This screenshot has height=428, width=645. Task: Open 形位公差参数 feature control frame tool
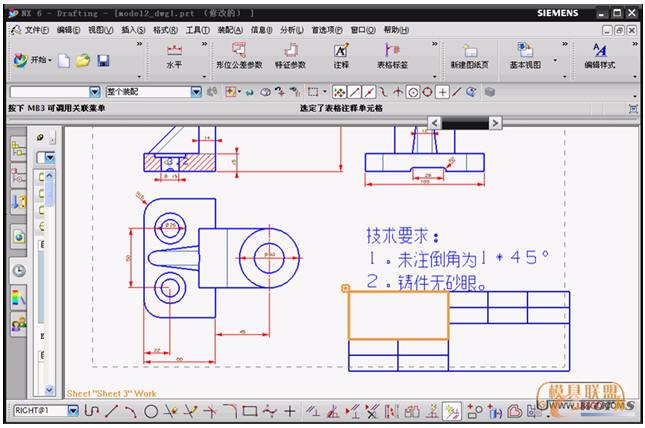point(238,56)
